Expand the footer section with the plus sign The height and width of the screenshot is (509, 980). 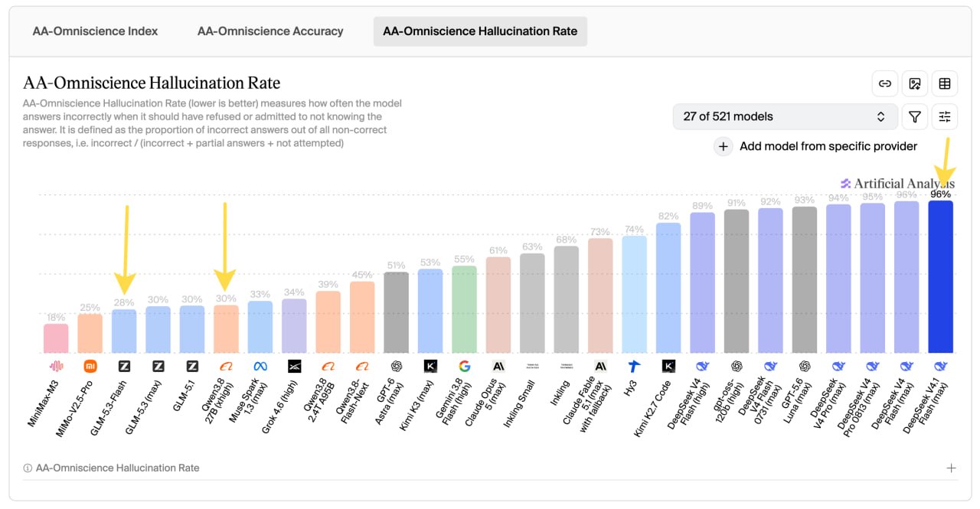click(951, 468)
